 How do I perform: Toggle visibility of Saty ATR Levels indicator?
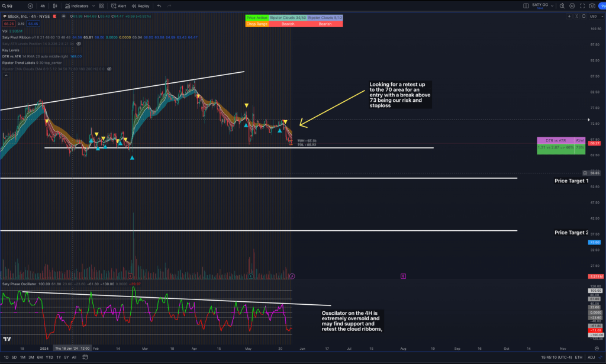click(79, 44)
